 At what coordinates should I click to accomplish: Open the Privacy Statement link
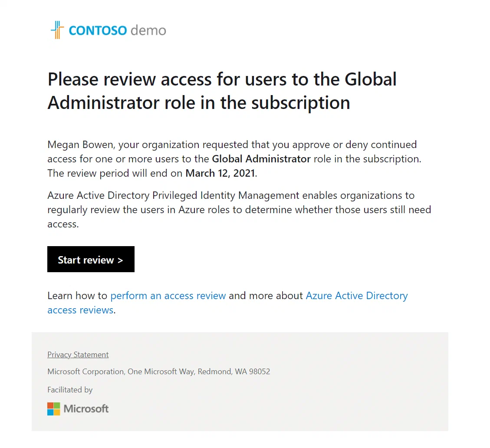coord(78,355)
